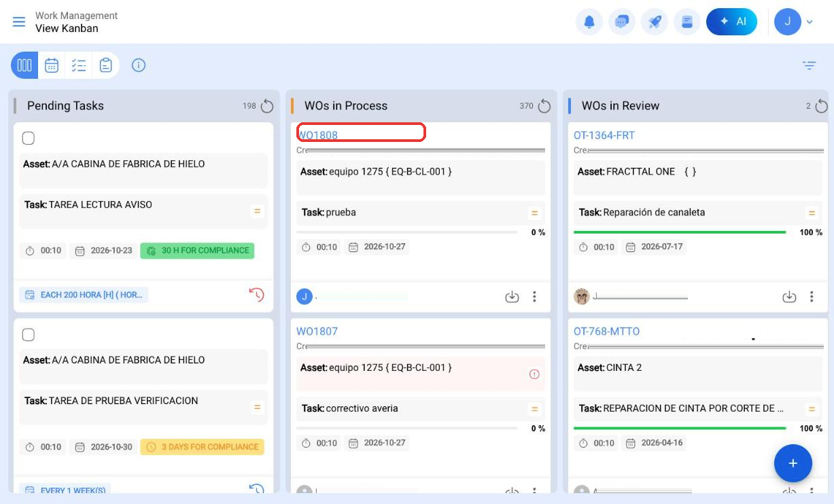834x504 pixels.
Task: Open the filter options icon
Action: point(809,65)
